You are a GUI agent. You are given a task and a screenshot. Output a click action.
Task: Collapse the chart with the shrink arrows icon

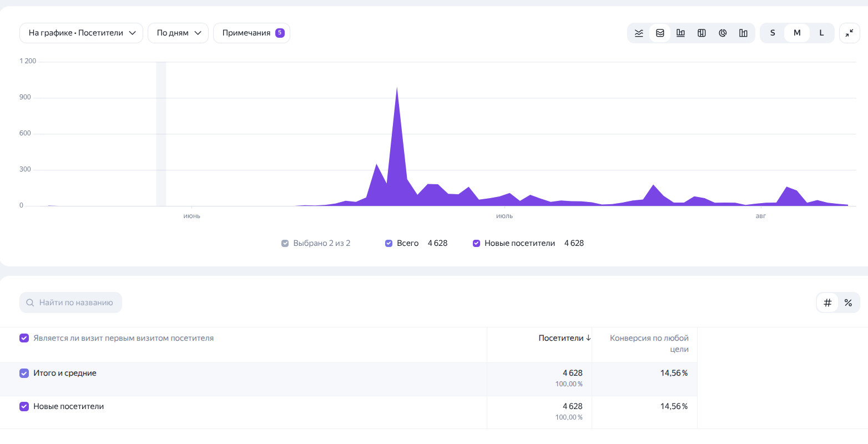pos(850,33)
